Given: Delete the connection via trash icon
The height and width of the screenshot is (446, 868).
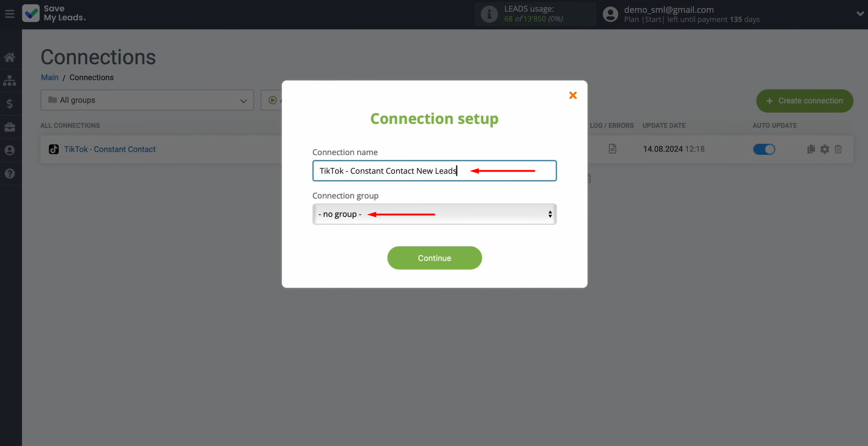Looking at the screenshot, I should tap(838, 149).
